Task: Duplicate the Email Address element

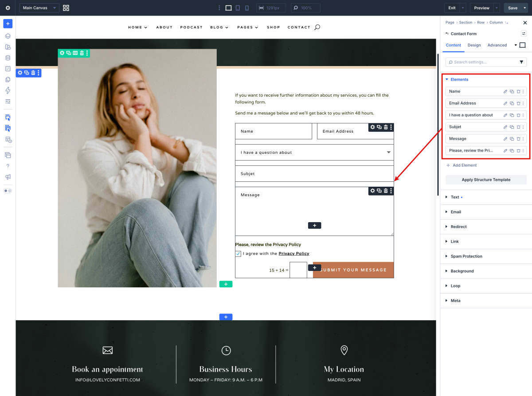Action: pos(512,103)
